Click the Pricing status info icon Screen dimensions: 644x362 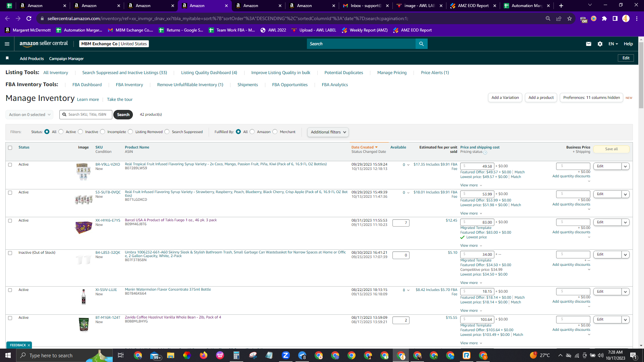(x=485, y=153)
